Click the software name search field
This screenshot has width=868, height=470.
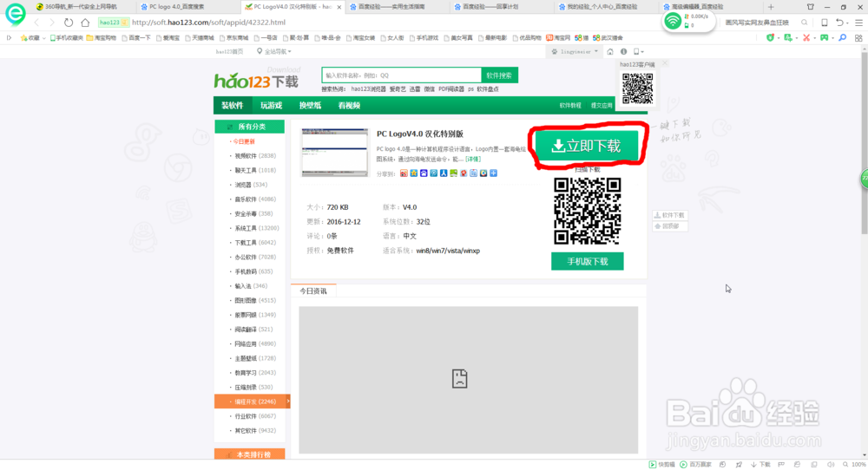(401, 75)
